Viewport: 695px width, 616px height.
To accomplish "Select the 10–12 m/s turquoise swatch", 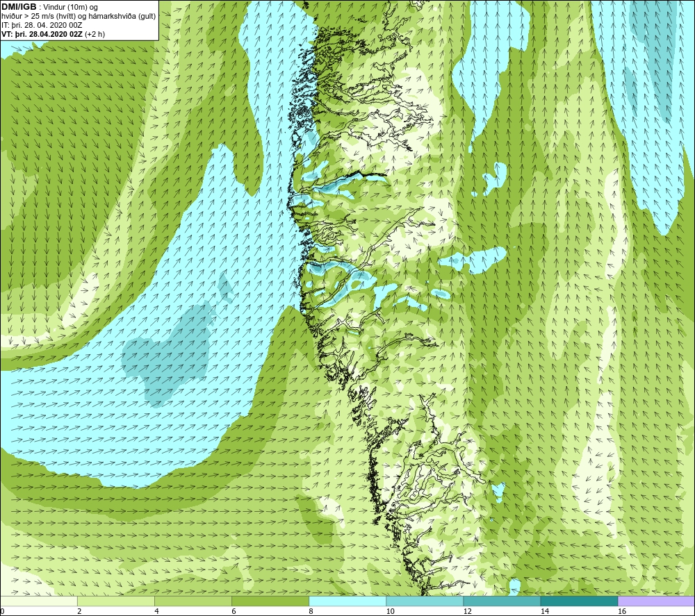I will pyautogui.click(x=424, y=601).
